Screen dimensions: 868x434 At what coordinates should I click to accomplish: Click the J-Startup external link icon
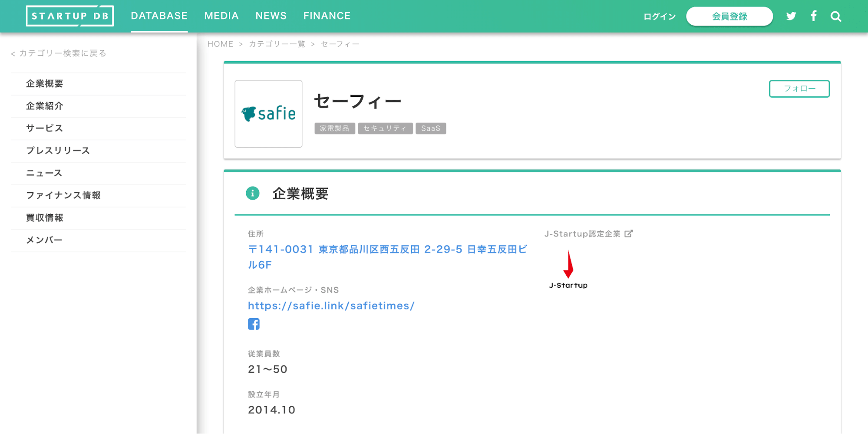628,234
